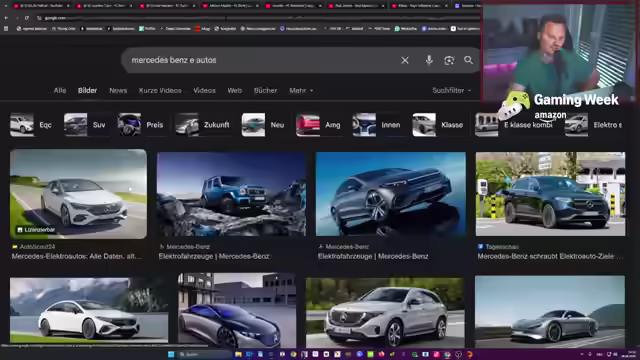Image resolution: width=640 pixels, height=360 pixels.
Task: Open Elektrofahrzeuge title below grey SUV image
Action: pos(373,256)
